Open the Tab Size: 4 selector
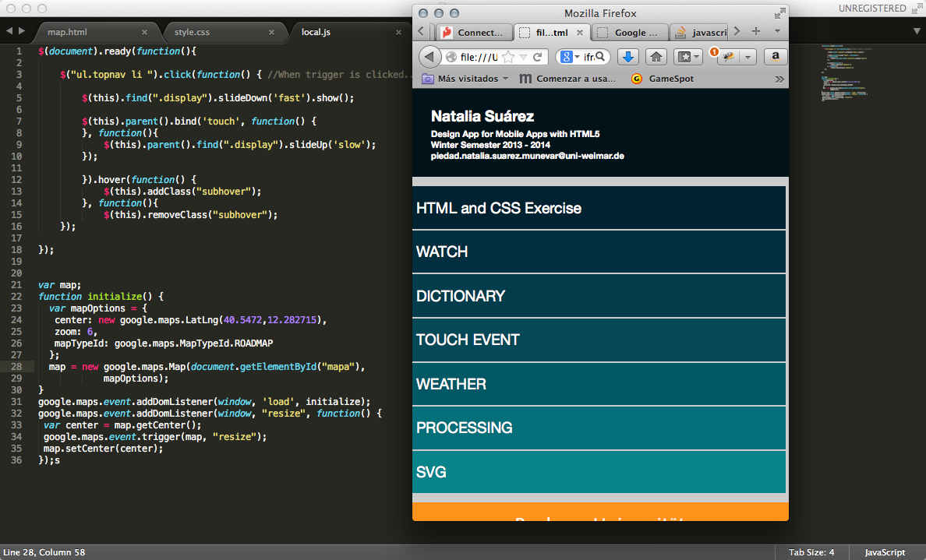 click(x=811, y=552)
